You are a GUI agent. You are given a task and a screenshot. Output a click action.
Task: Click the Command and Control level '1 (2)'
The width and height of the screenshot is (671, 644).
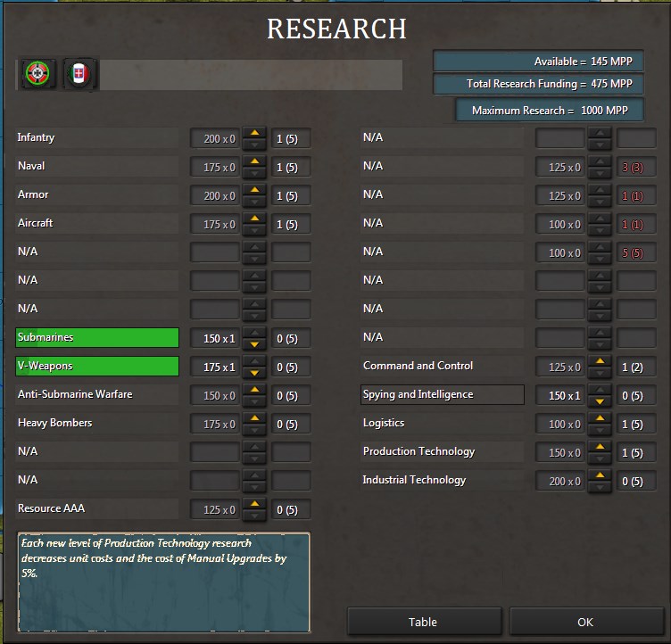(x=636, y=367)
